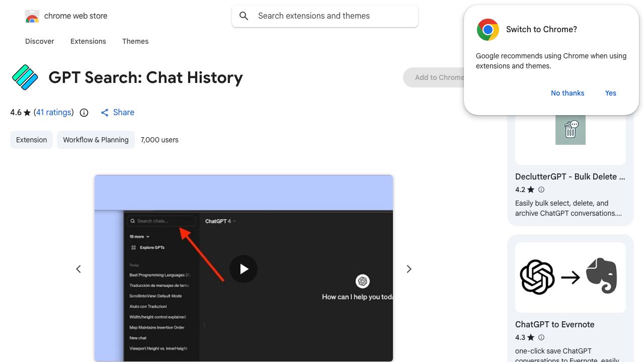
Task: Play the extension preview video
Action: 244,269
